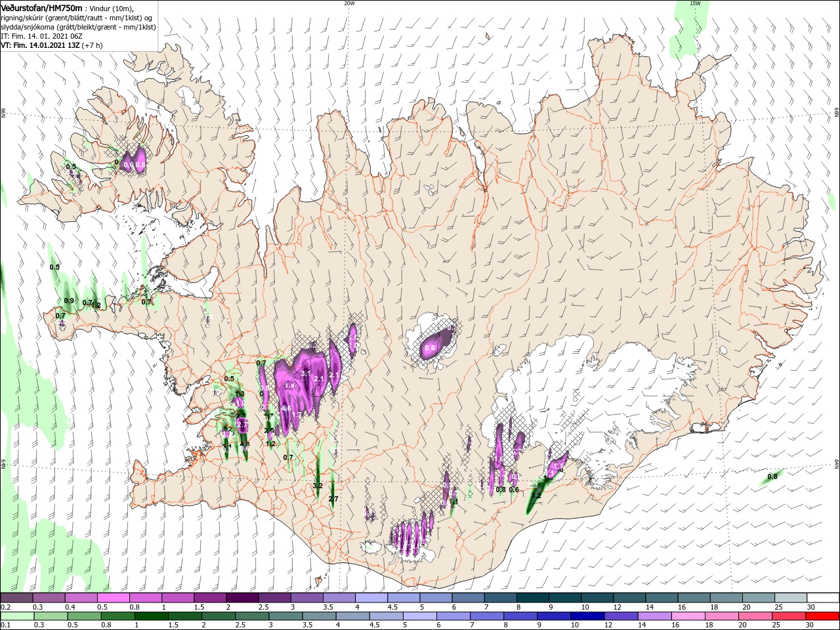Select the darkest purple swatch between 2 and 2.5
The image size is (840, 630).
click(242, 598)
